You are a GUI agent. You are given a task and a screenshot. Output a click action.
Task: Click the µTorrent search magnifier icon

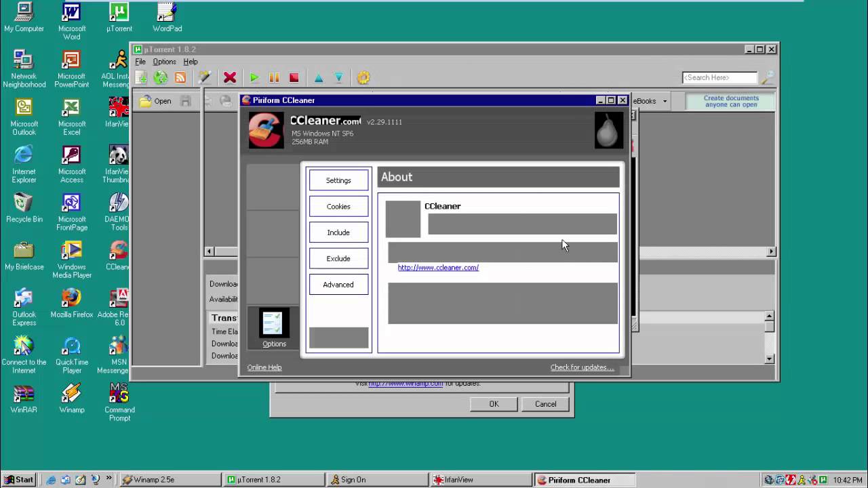click(767, 78)
